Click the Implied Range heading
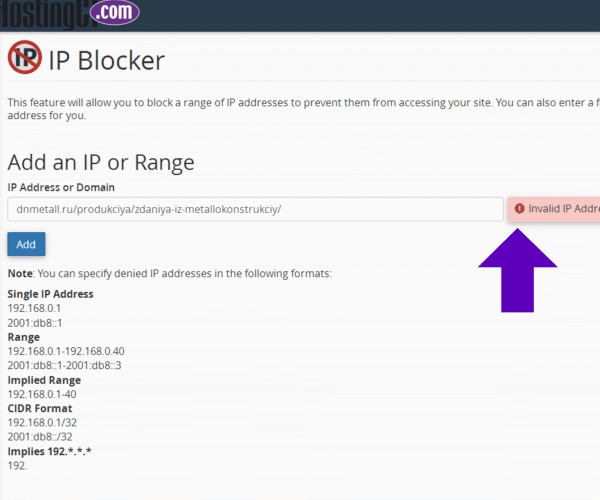 (x=44, y=380)
